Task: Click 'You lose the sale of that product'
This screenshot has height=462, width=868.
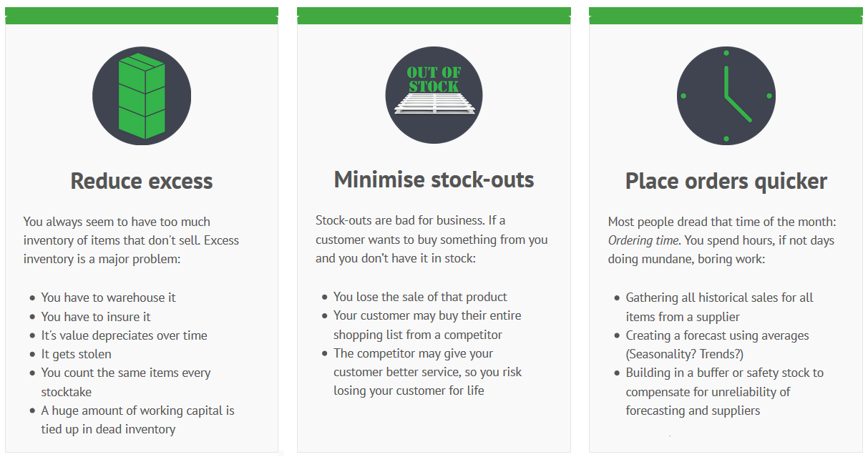Action: (x=420, y=297)
